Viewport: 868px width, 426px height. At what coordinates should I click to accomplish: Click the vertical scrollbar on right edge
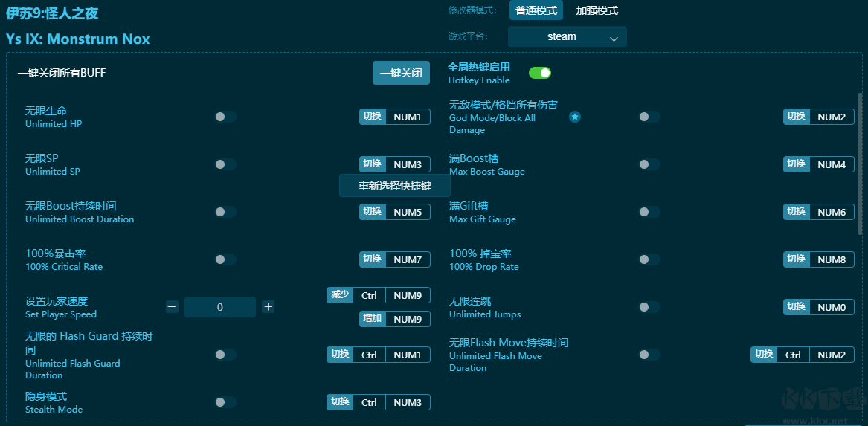[860, 164]
